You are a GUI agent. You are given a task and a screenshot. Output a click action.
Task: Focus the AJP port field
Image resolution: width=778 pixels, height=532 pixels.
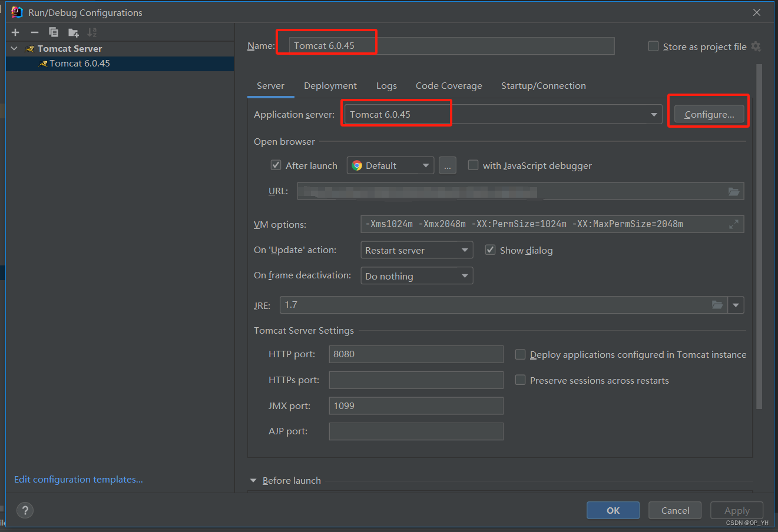[x=416, y=431]
